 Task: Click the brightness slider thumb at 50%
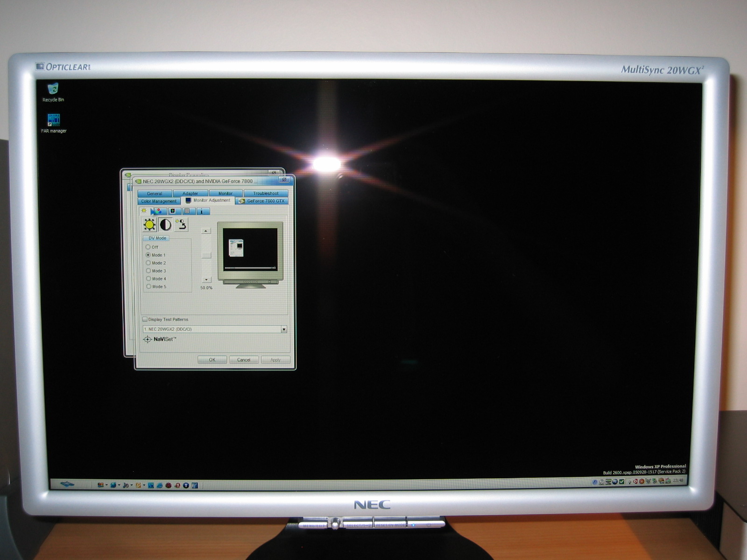tap(206, 255)
